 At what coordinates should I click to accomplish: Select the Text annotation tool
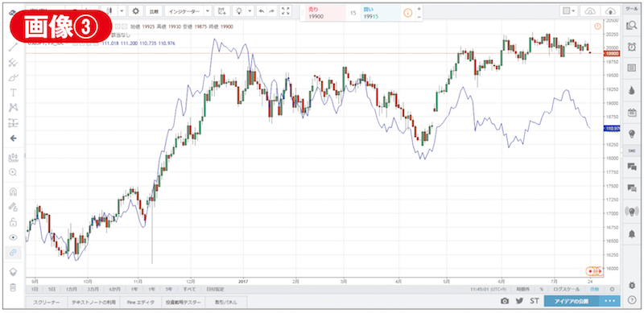coord(13,93)
